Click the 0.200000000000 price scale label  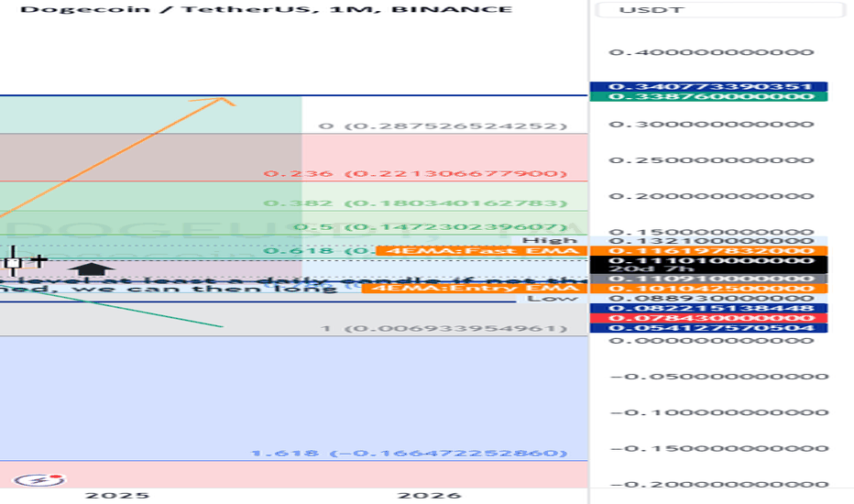pyautogui.click(x=711, y=196)
